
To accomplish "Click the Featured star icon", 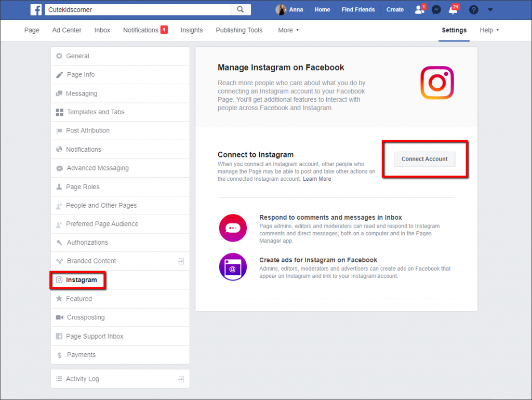I will point(59,299).
